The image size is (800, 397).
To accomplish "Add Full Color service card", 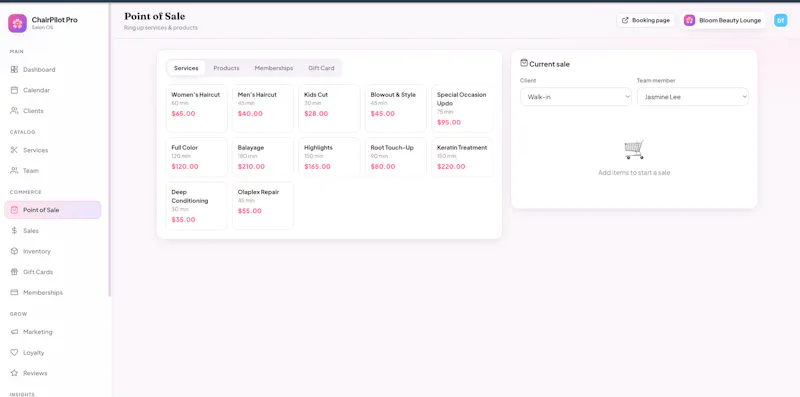I will pyautogui.click(x=196, y=157).
